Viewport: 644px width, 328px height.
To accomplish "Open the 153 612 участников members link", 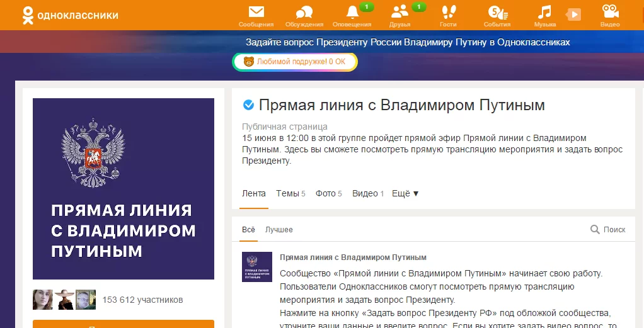I will click(142, 300).
